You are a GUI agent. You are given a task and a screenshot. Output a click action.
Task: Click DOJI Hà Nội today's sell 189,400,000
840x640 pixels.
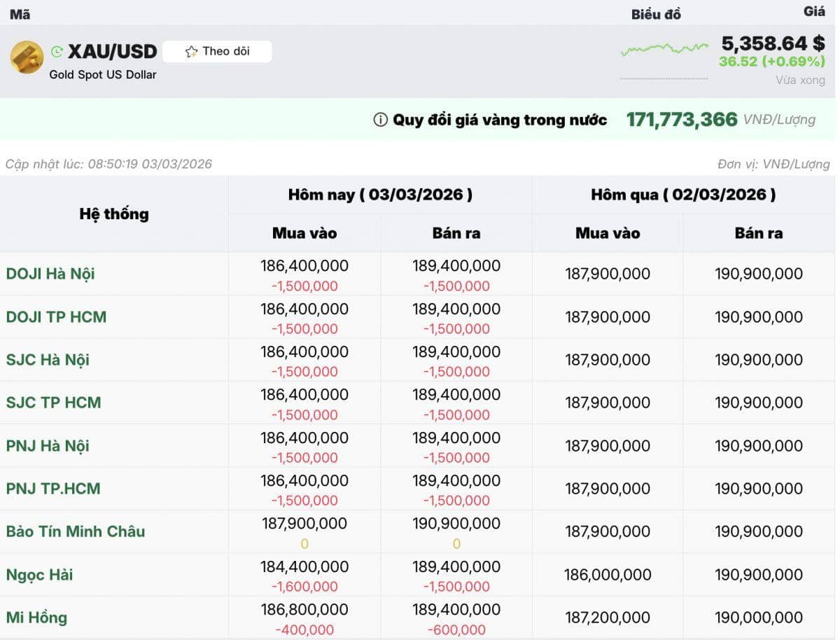point(456,266)
